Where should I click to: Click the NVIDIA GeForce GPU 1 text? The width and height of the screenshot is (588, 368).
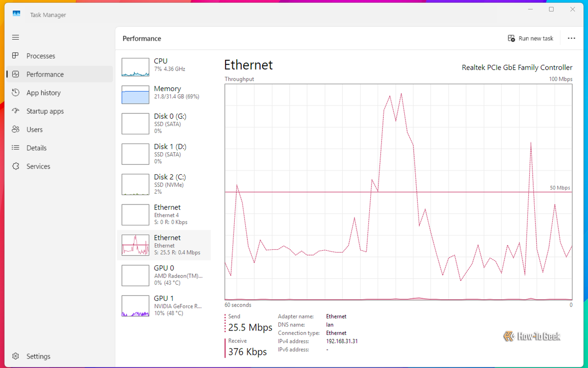pos(178,306)
